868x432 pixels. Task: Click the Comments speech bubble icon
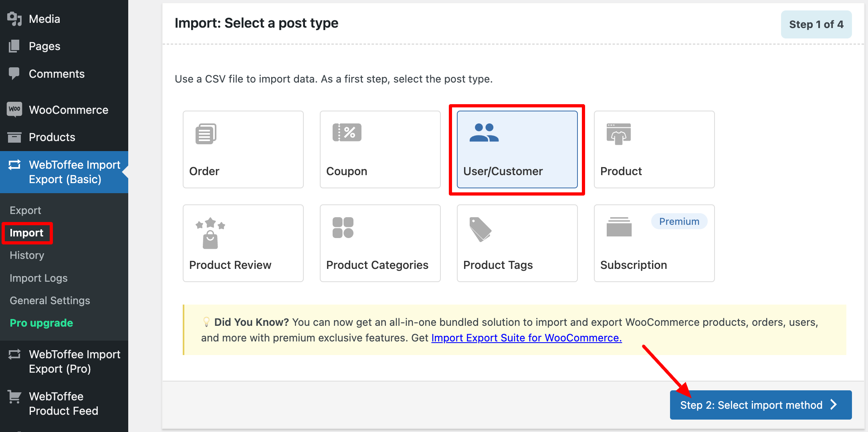coord(14,73)
